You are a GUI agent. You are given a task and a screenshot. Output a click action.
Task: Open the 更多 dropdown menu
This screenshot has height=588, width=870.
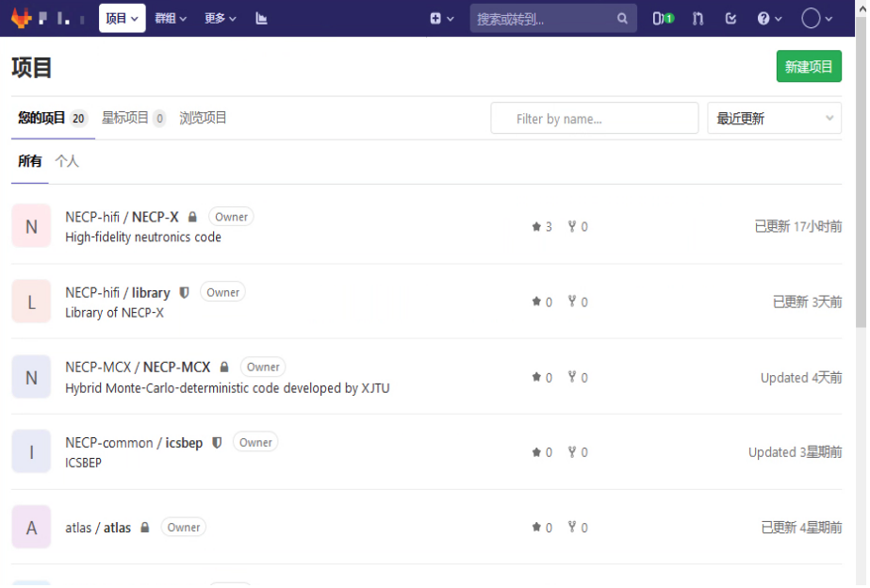pos(220,18)
